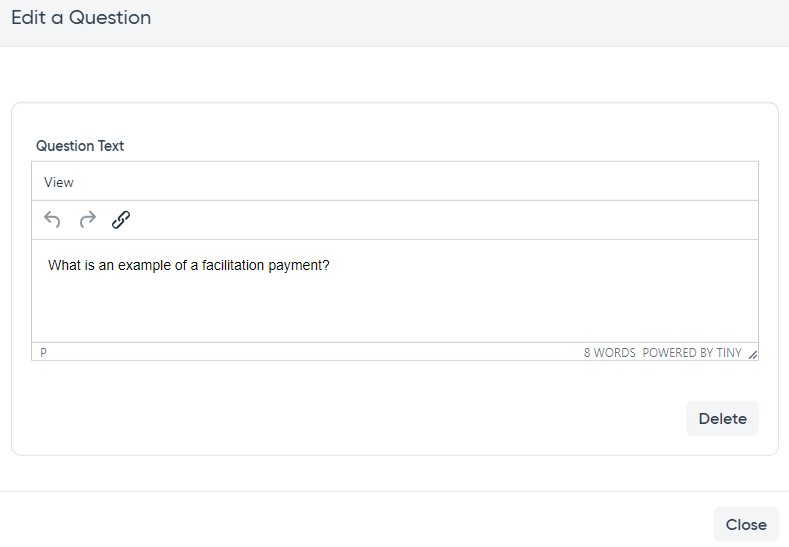Screen dimensions: 789x547
Task: Close the Edit a Question dialog
Action: click(x=746, y=524)
